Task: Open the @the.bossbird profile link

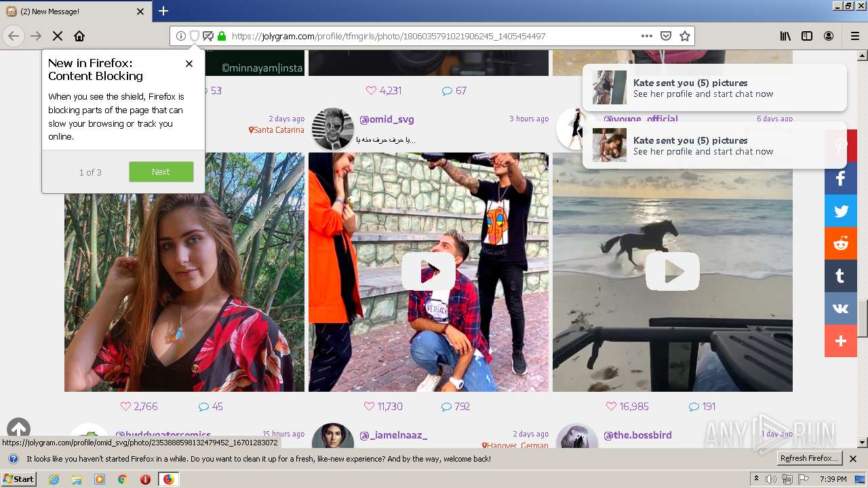Action: (637, 435)
